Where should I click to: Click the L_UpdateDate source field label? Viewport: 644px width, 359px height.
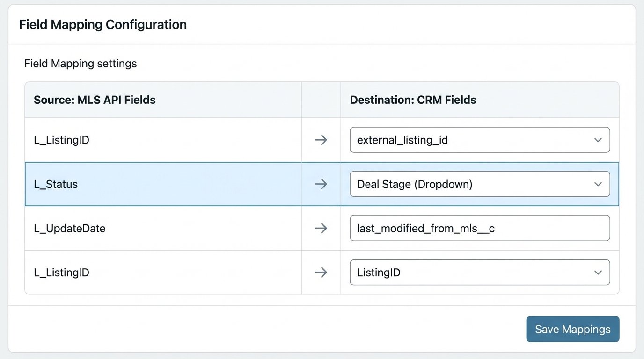click(69, 228)
